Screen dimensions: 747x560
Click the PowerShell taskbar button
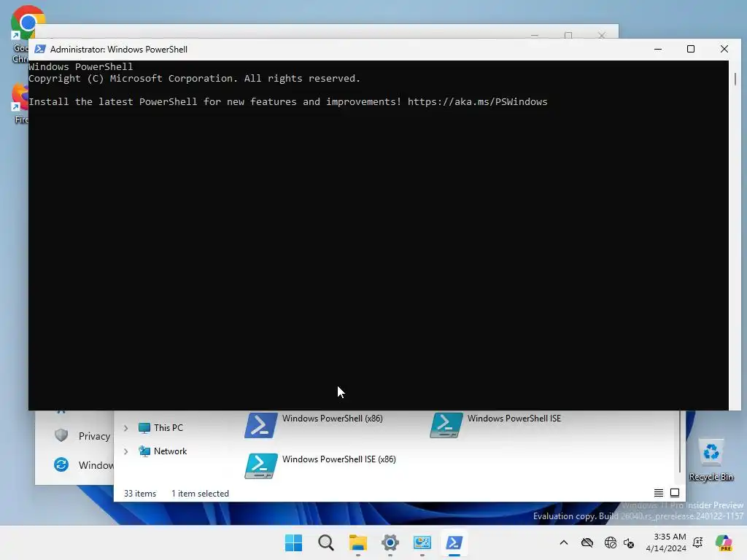[454, 542]
